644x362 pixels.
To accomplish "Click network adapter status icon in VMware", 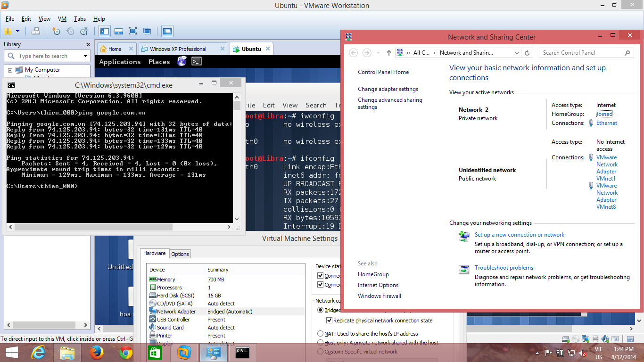I will coord(586,339).
